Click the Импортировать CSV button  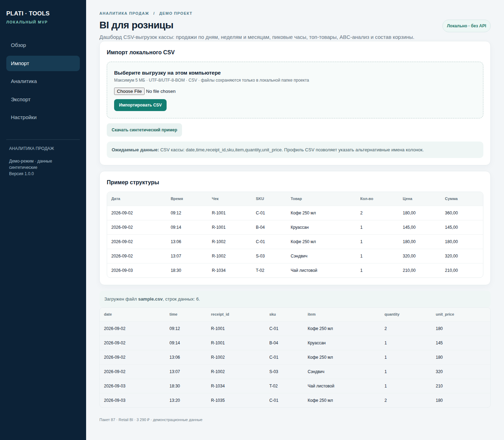pyautogui.click(x=140, y=105)
